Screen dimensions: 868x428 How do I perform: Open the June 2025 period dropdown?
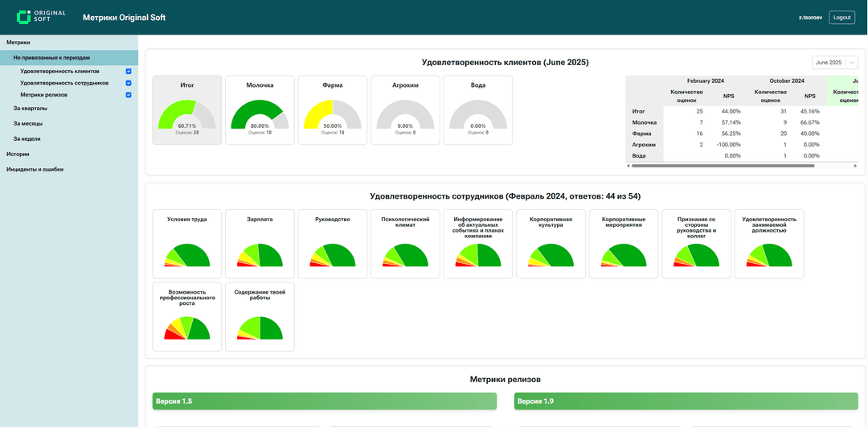[x=835, y=63]
